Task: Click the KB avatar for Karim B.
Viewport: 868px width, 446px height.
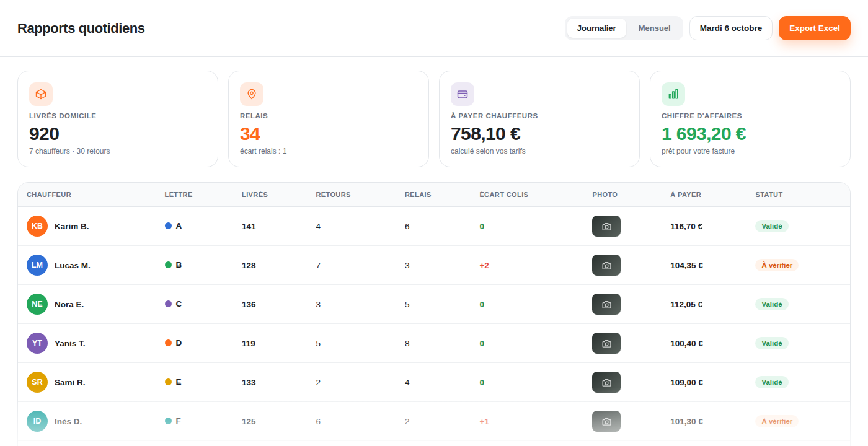Action: point(37,226)
